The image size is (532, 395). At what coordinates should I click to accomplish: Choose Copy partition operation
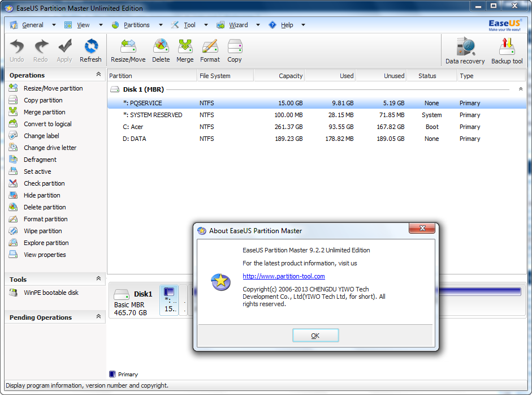click(x=43, y=100)
